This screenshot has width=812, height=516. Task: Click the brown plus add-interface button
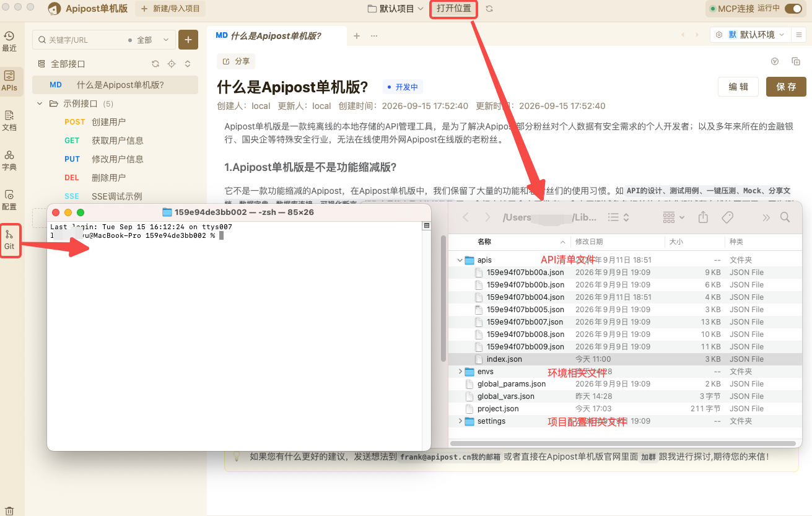pyautogui.click(x=188, y=40)
